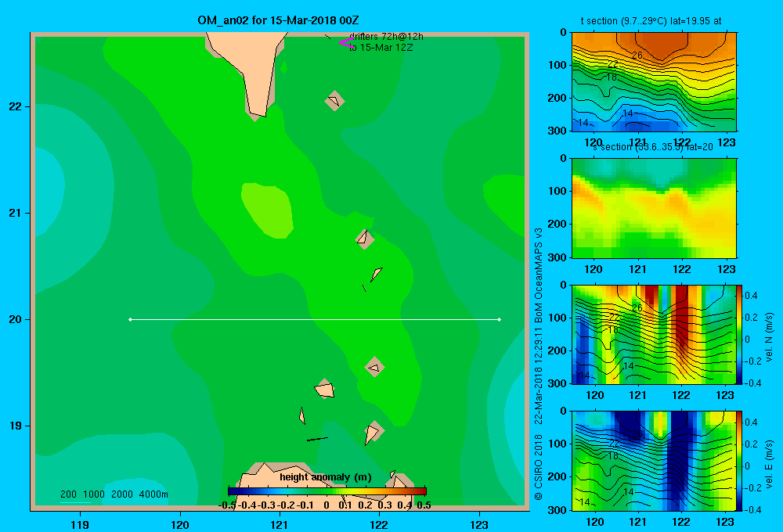Click the '0.5' label at colorbar right end

click(424, 505)
